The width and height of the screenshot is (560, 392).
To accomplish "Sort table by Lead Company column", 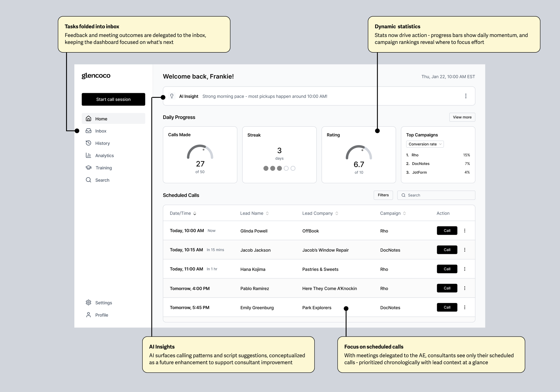I will tap(337, 213).
